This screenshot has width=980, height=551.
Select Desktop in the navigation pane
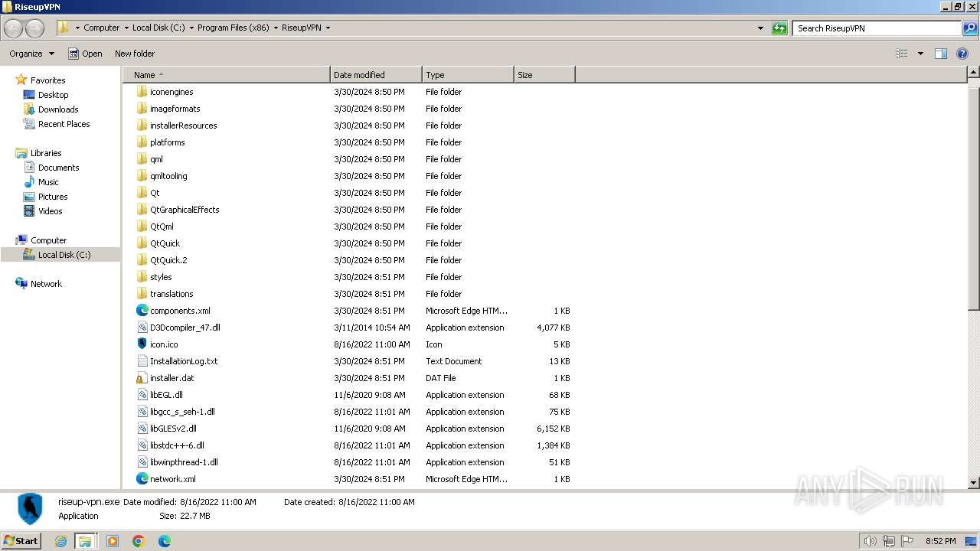(x=53, y=95)
